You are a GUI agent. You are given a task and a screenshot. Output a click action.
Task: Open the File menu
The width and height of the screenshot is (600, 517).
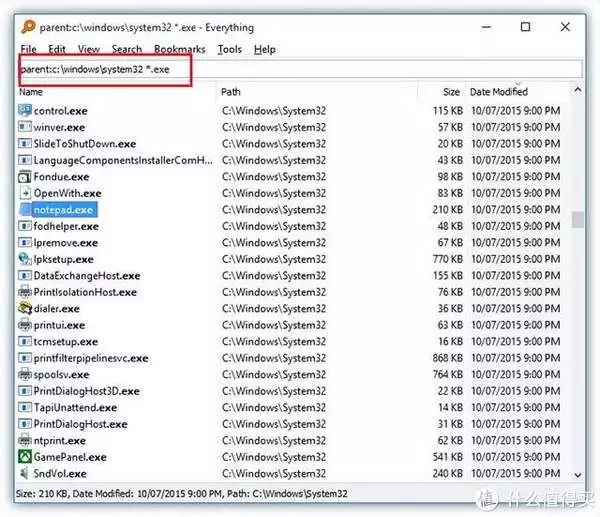pos(29,49)
